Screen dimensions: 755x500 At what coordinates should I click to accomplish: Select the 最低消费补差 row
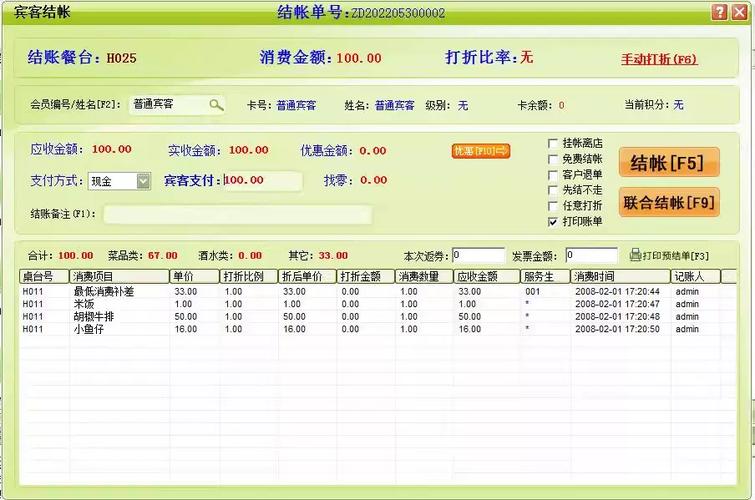pyautogui.click(x=378, y=291)
